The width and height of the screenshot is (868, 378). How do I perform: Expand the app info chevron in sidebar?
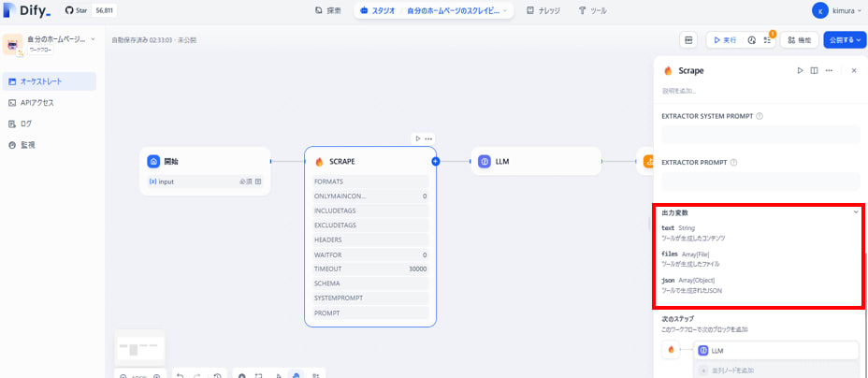pyautogui.click(x=93, y=39)
